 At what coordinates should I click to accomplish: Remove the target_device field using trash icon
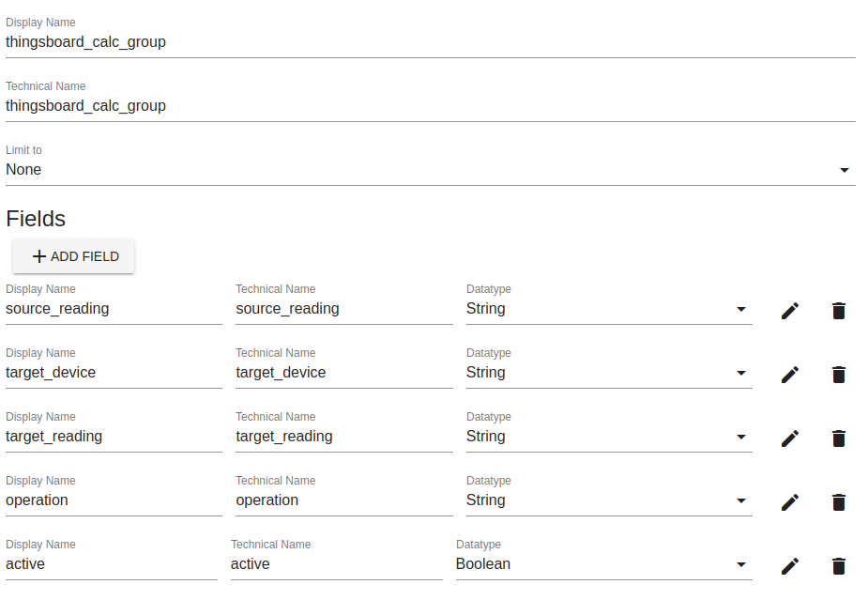tap(839, 375)
